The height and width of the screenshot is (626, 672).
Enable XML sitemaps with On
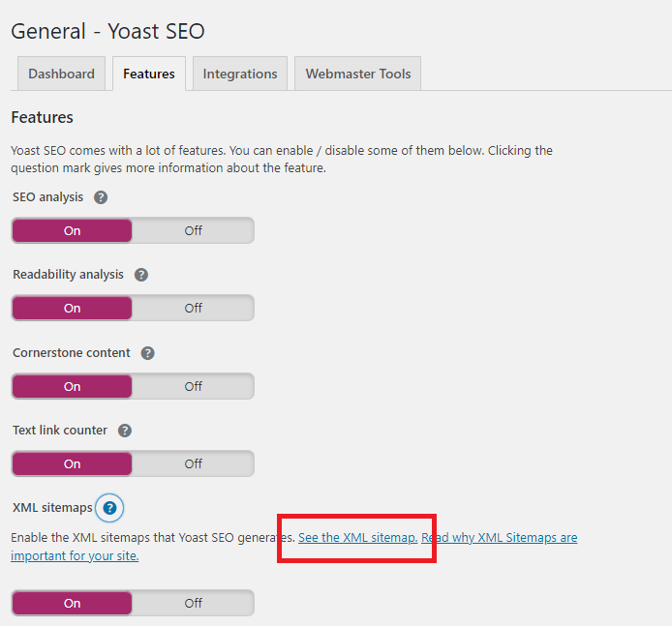pyautogui.click(x=72, y=604)
